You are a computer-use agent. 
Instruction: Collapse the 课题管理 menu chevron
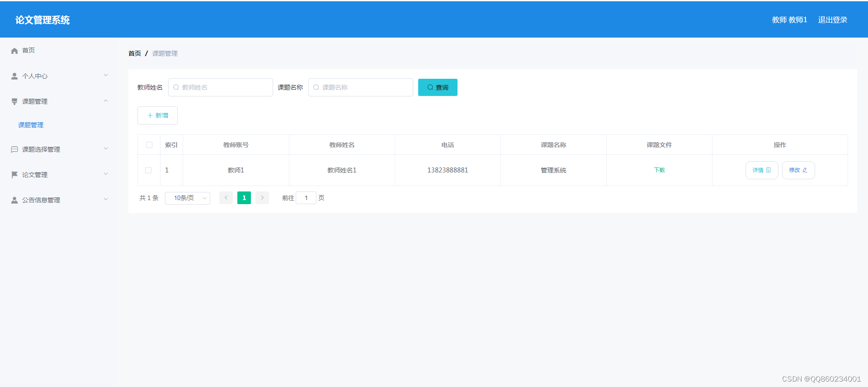pos(106,101)
